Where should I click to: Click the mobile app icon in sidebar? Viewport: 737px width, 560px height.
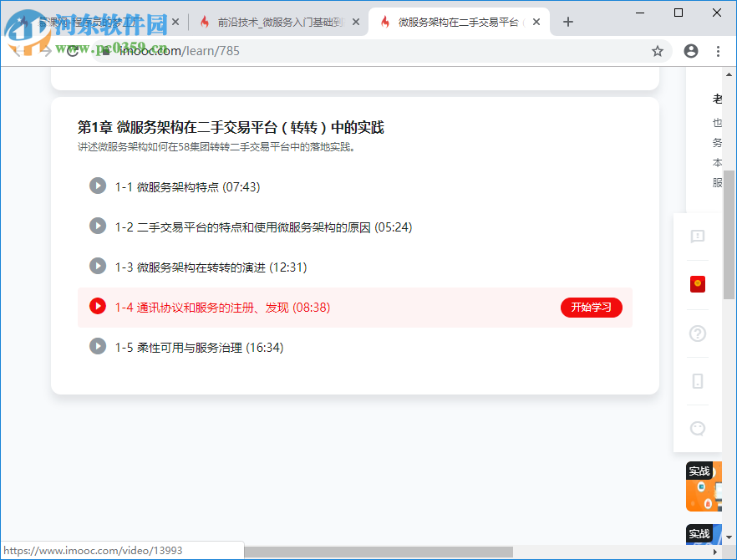[x=698, y=381]
